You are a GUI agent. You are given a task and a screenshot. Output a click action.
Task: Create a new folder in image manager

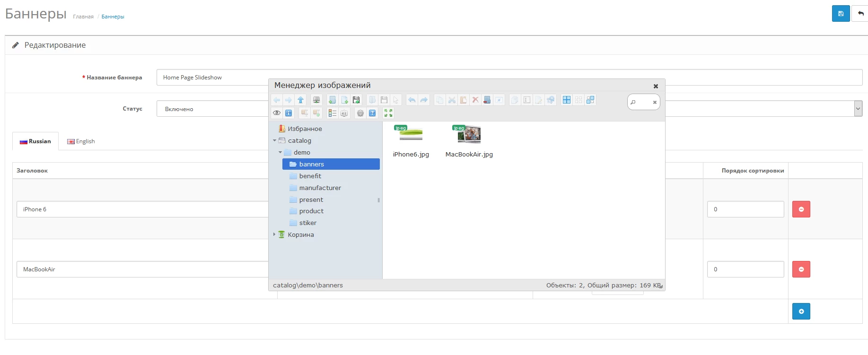pyautogui.click(x=333, y=100)
